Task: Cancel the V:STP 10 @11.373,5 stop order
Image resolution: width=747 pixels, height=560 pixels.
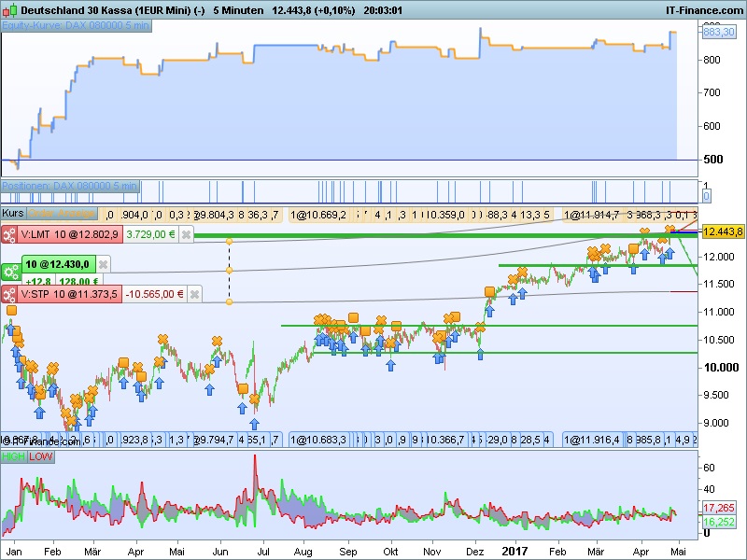Action: [194, 294]
